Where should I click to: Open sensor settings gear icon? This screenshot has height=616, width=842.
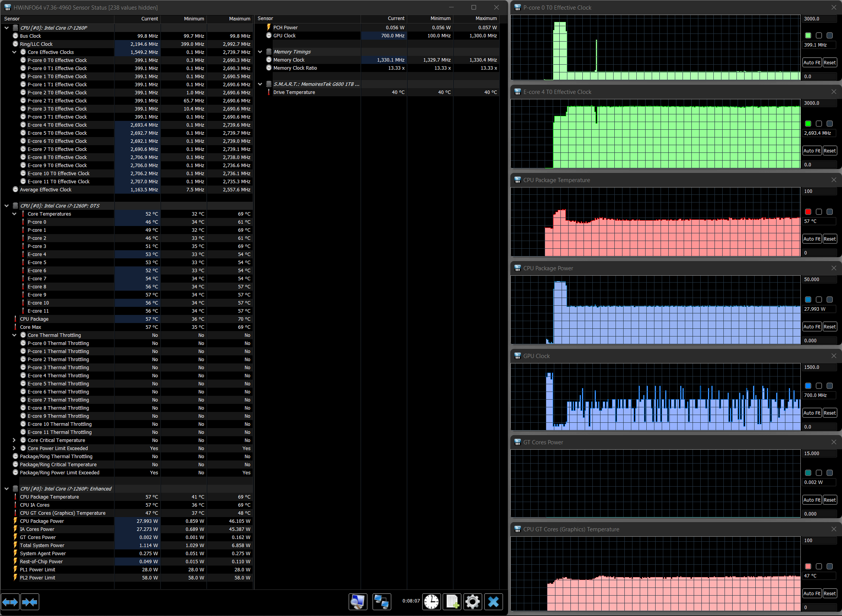473,601
